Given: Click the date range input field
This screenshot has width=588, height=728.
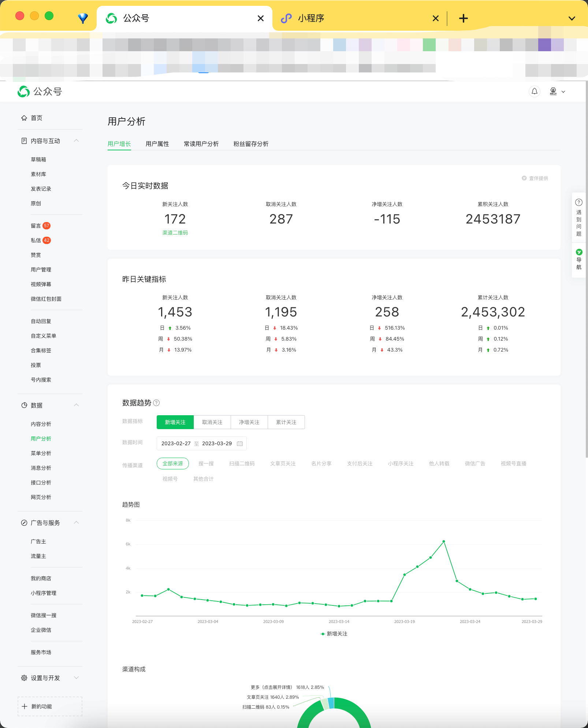Looking at the screenshot, I should [x=202, y=443].
